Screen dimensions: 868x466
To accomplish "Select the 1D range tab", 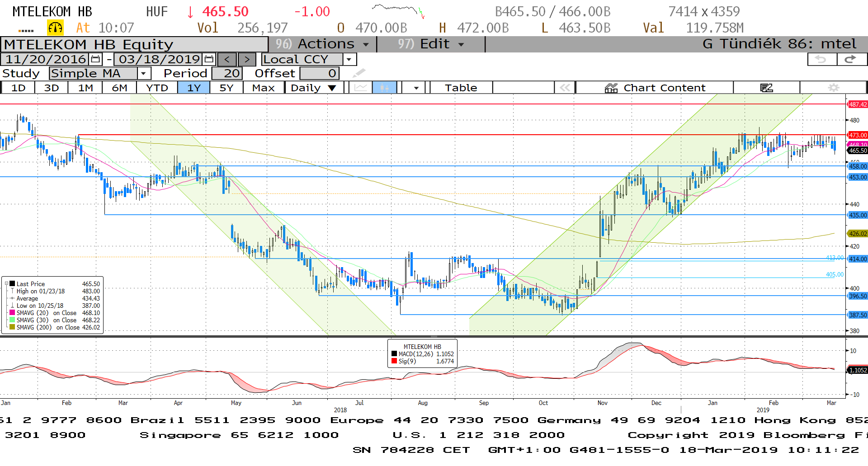I will tap(18, 88).
